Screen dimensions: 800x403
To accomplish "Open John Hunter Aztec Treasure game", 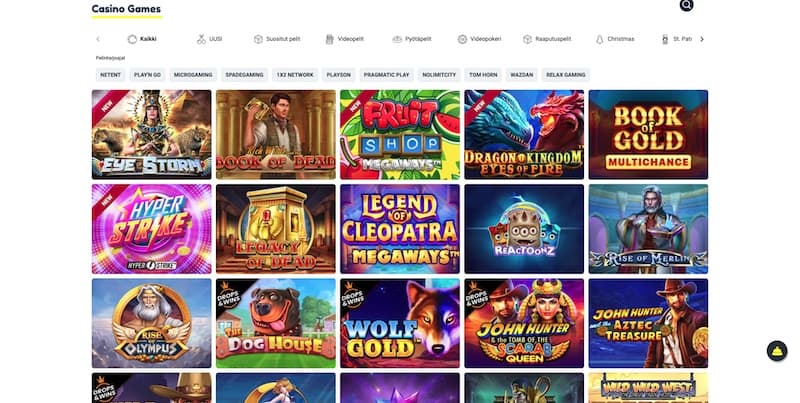I will (648, 323).
